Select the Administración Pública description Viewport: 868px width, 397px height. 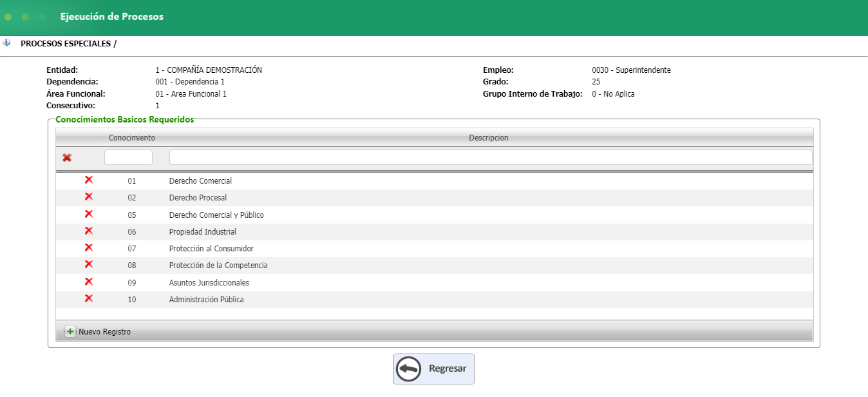[x=207, y=300]
